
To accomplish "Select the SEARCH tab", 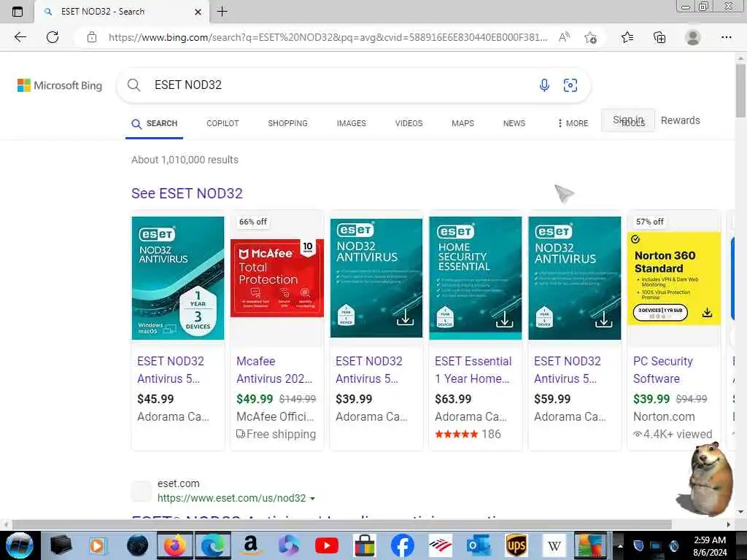I will (x=155, y=124).
